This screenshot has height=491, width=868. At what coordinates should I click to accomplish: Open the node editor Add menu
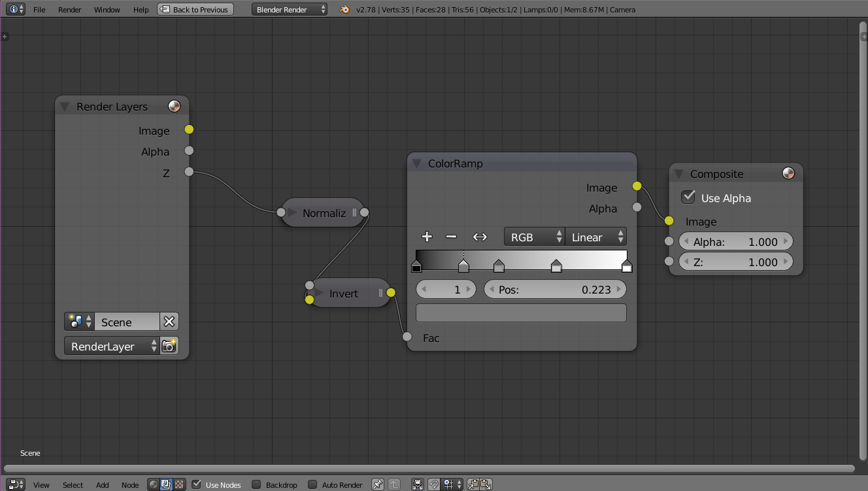click(x=103, y=484)
